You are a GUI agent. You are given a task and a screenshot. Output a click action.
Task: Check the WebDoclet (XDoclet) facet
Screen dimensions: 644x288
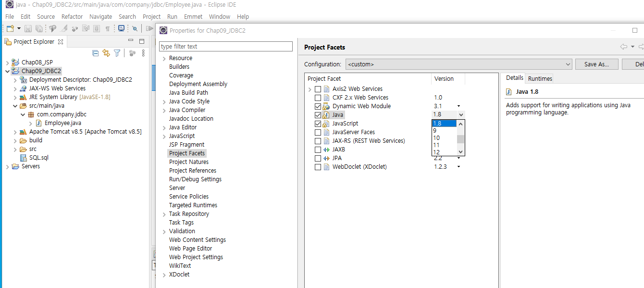[318, 167]
